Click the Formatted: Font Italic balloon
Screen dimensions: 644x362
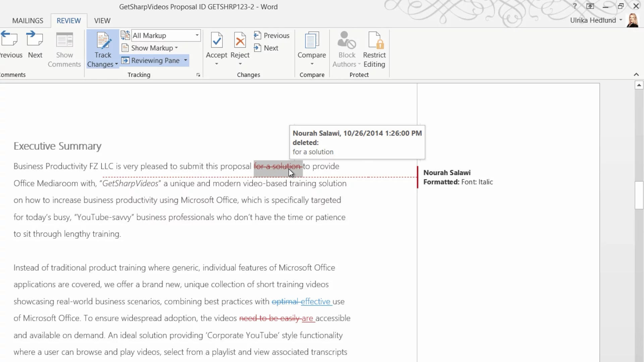pos(458,177)
